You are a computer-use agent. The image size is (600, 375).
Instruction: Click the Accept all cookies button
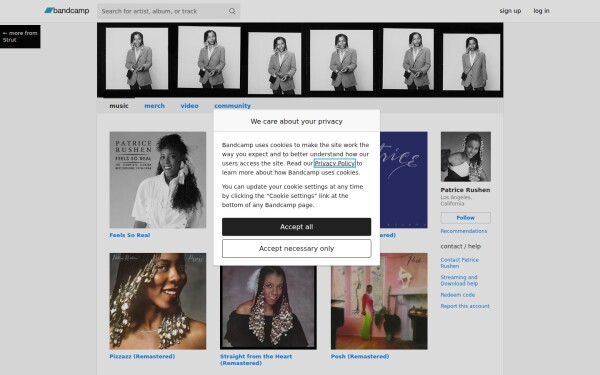(x=296, y=227)
